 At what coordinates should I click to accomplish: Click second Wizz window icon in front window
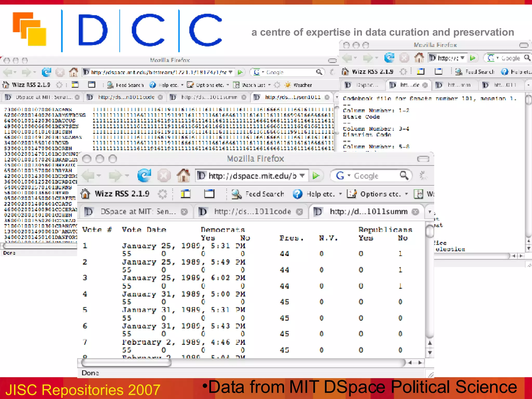pyautogui.click(x=209, y=194)
